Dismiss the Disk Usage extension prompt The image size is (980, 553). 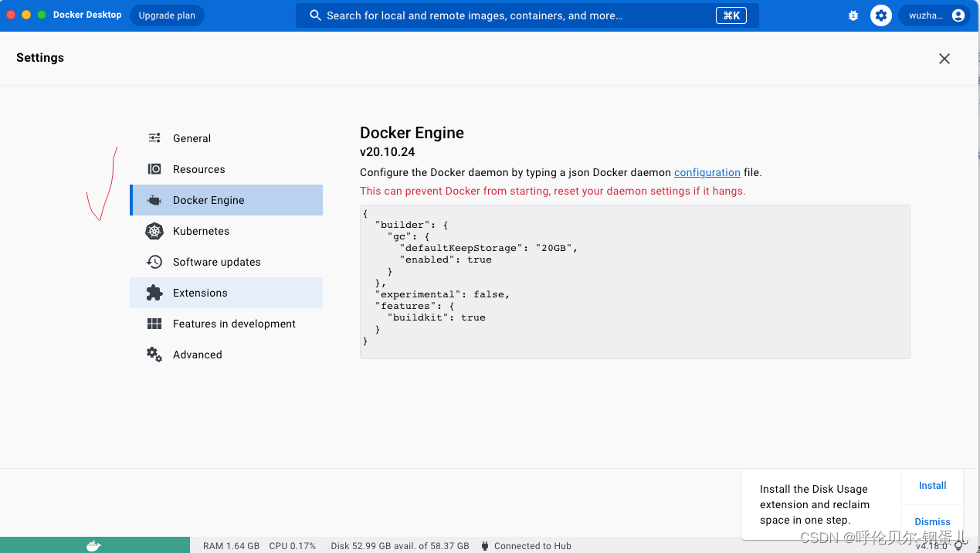pyautogui.click(x=932, y=522)
